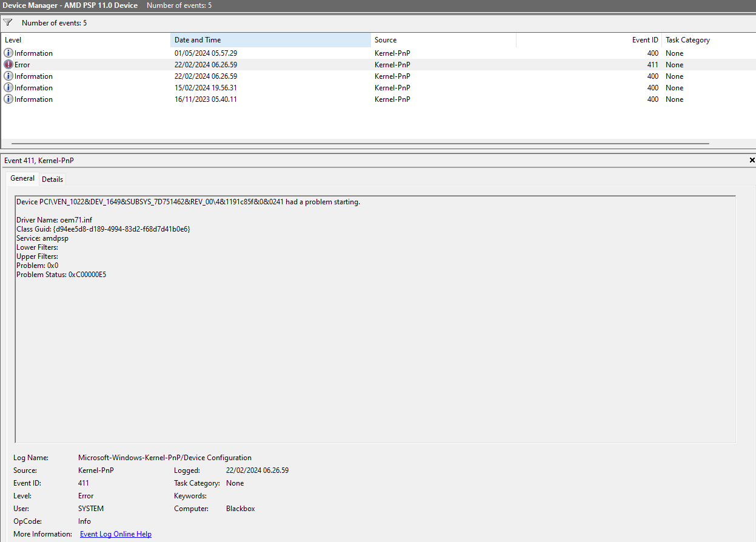Click the OpCode value Info
The image size is (756, 542).
click(x=84, y=521)
